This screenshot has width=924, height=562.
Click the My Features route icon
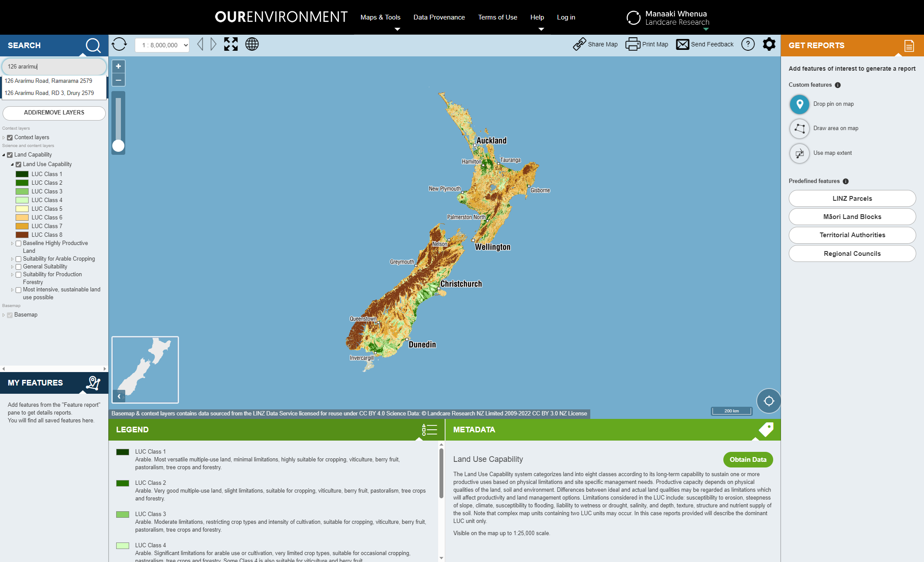[93, 383]
